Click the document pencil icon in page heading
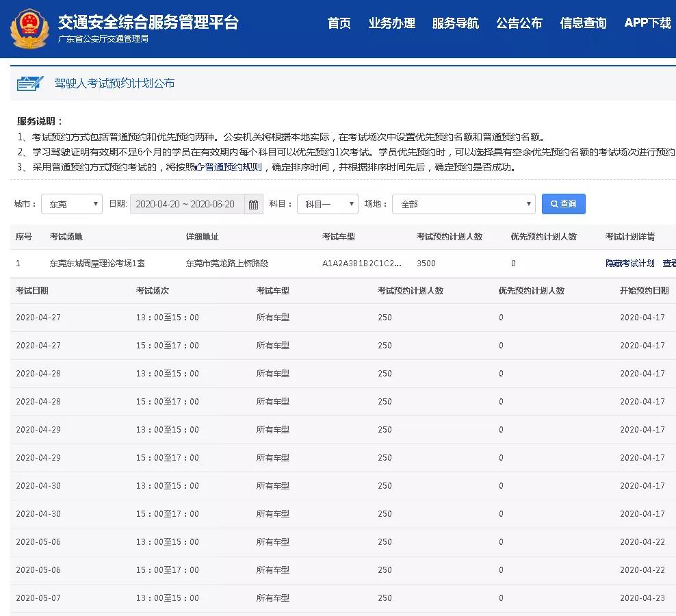Screen dimensions: 676x616 coord(30,84)
